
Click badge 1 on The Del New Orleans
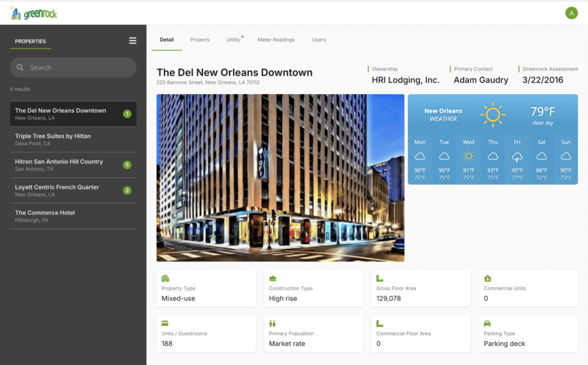pyautogui.click(x=127, y=114)
